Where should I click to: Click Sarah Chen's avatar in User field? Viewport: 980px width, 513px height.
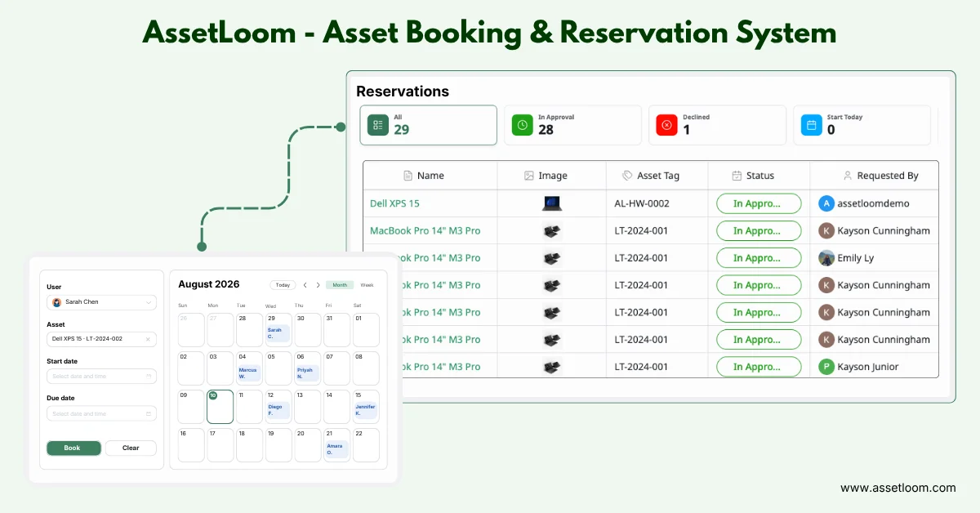[x=56, y=302]
